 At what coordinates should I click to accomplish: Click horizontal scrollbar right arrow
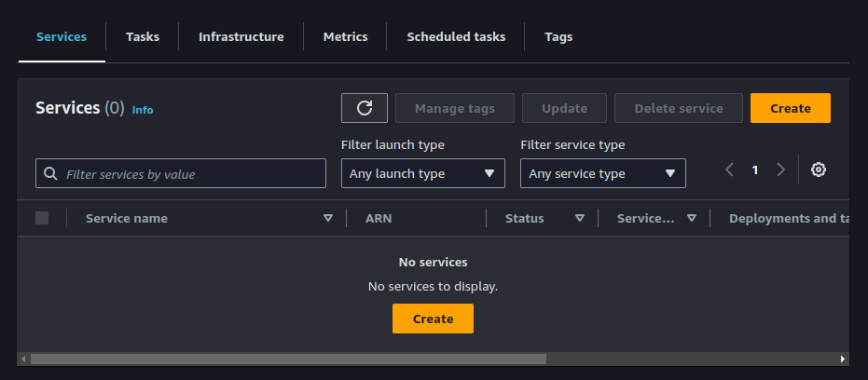(843, 359)
